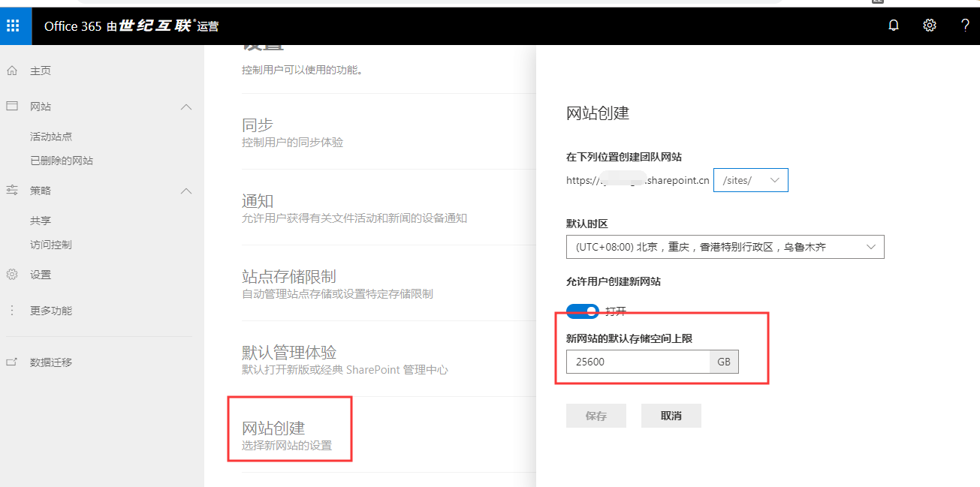Image resolution: width=980 pixels, height=487 pixels.
Task: Open the app launcher waffle icon
Action: click(13, 26)
